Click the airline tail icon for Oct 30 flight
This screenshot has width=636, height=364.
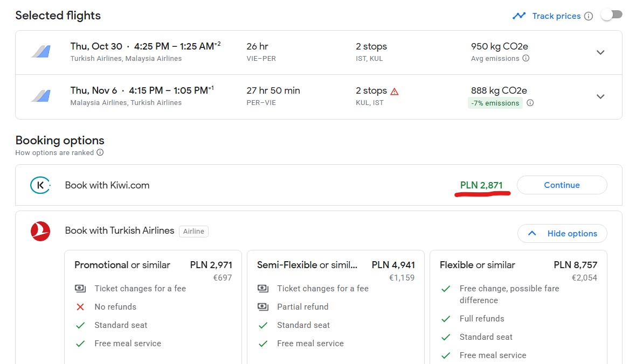[41, 52]
